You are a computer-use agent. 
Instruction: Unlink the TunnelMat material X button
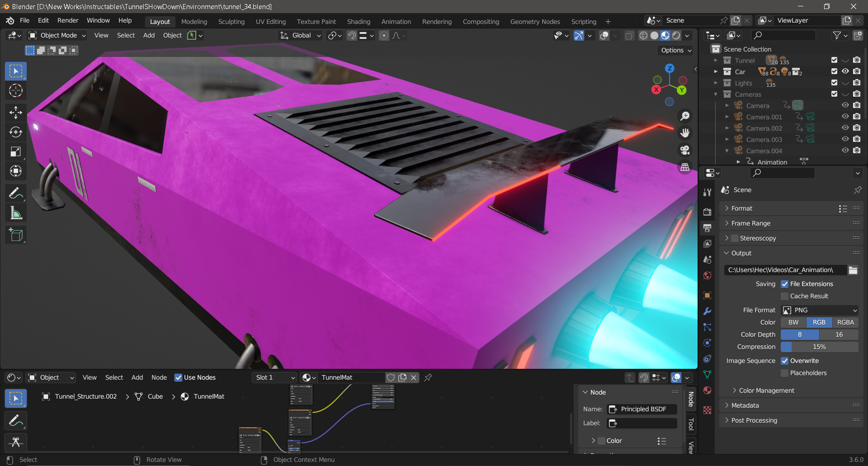click(x=414, y=377)
